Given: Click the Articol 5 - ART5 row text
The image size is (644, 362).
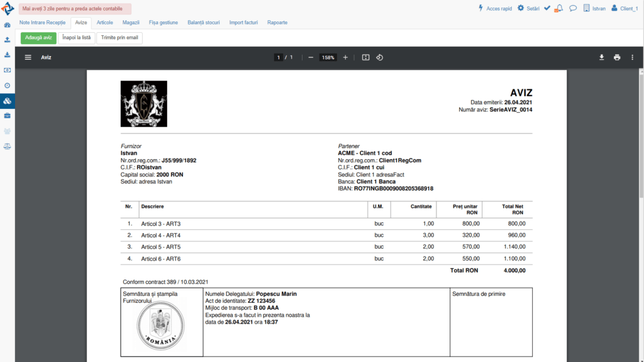Looking at the screenshot, I should (160, 247).
